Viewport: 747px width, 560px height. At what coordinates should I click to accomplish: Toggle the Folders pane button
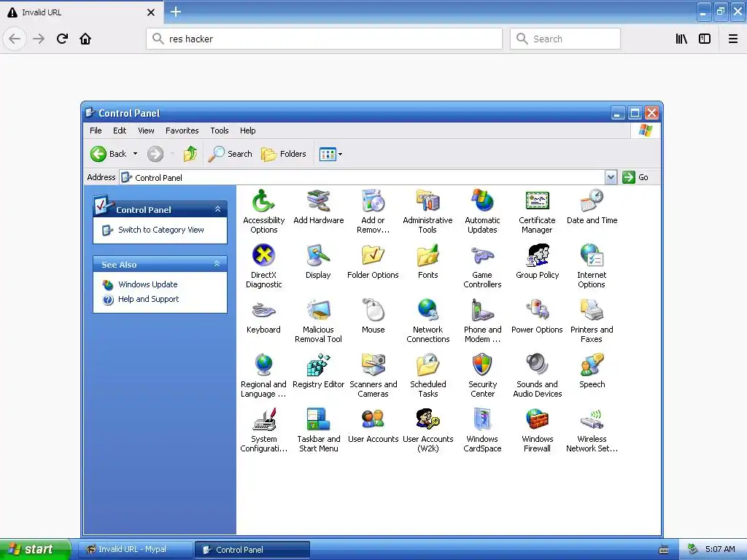tap(284, 154)
